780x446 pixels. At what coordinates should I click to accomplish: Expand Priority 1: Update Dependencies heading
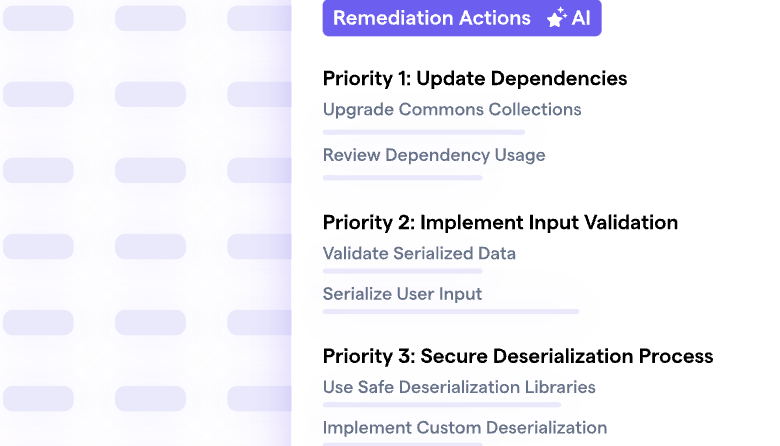(475, 79)
